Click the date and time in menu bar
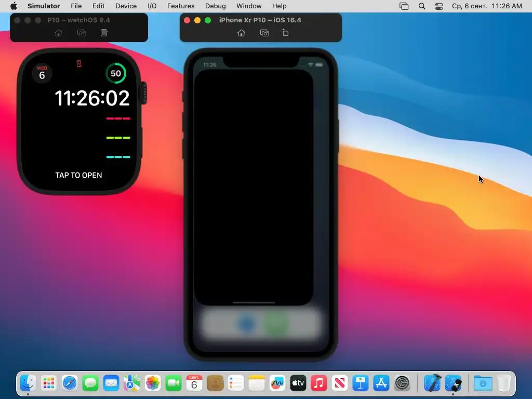 (487, 6)
